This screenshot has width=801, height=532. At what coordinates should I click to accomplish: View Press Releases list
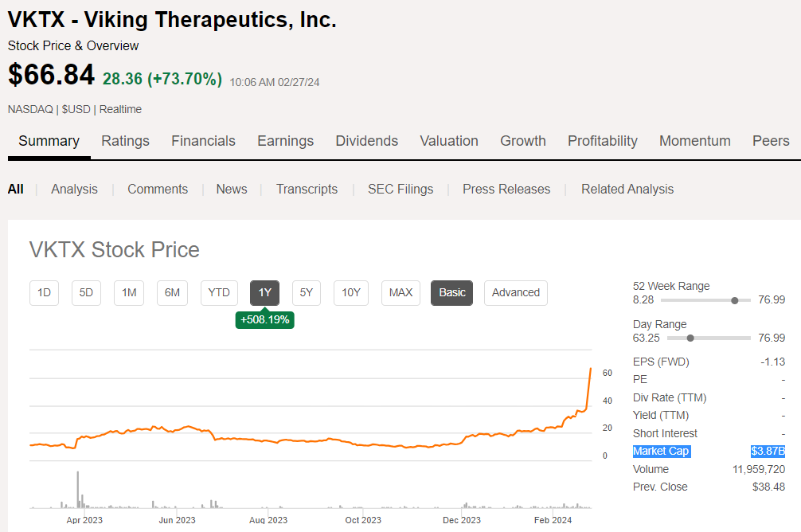tap(506, 189)
